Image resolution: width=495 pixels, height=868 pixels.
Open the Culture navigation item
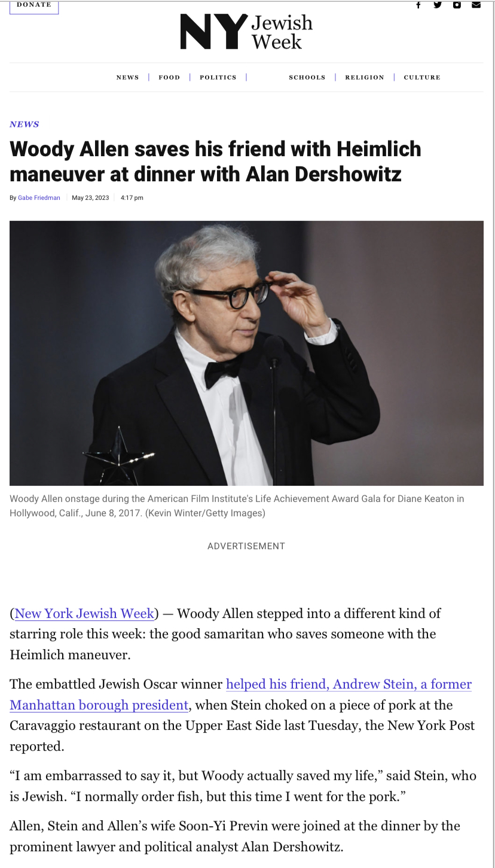[422, 77]
